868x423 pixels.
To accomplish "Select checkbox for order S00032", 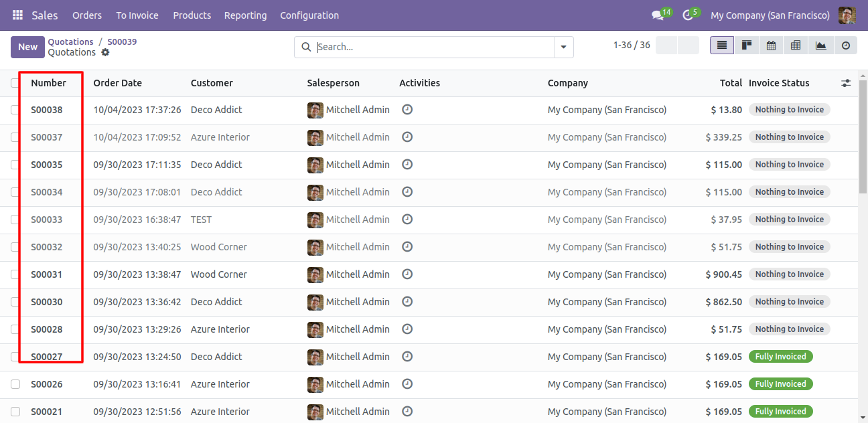I will [x=15, y=247].
